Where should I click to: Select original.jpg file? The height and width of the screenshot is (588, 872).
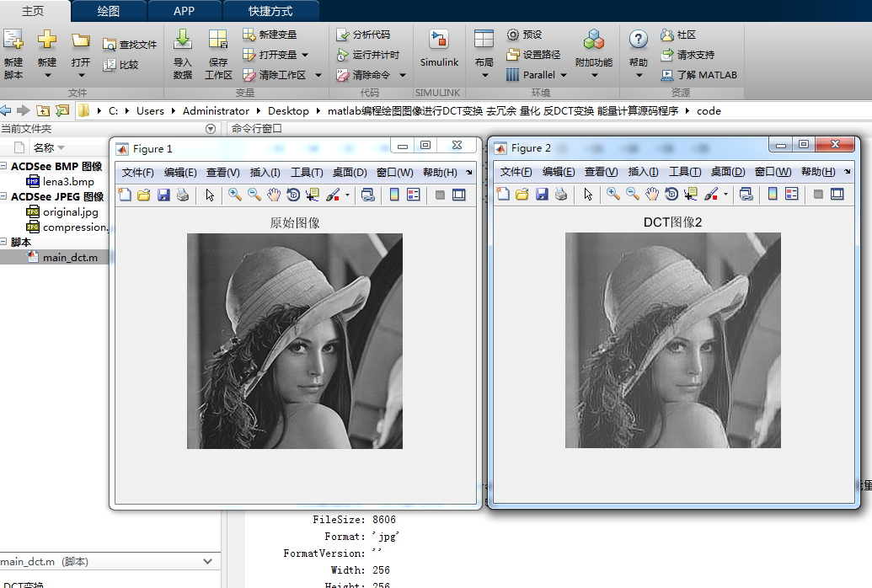62,212
